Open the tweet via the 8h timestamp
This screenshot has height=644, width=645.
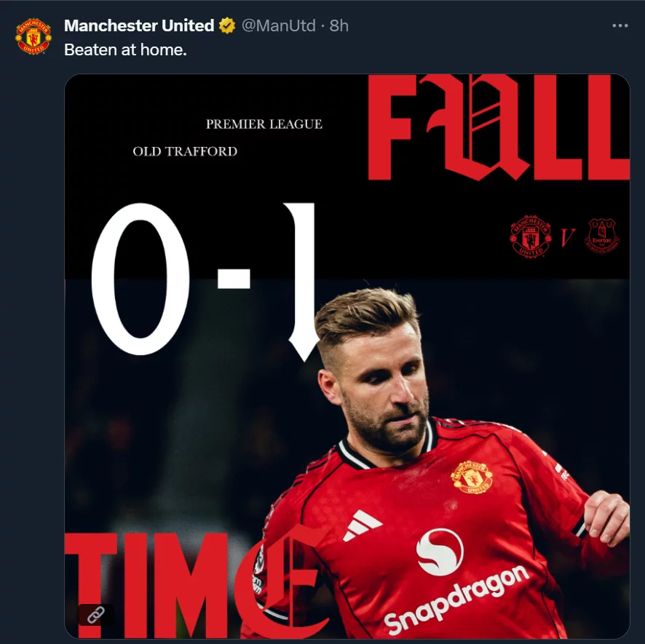tap(339, 26)
